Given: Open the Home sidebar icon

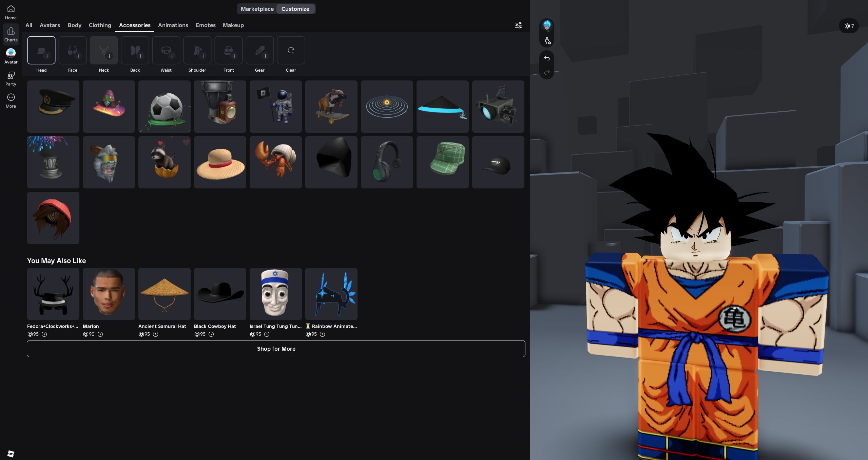Looking at the screenshot, I should tap(11, 12).
